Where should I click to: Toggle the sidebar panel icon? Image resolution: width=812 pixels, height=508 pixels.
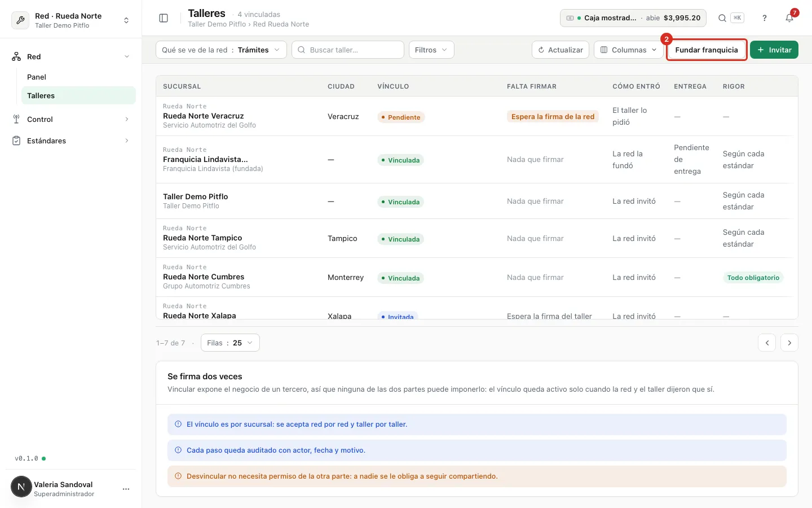(x=164, y=18)
